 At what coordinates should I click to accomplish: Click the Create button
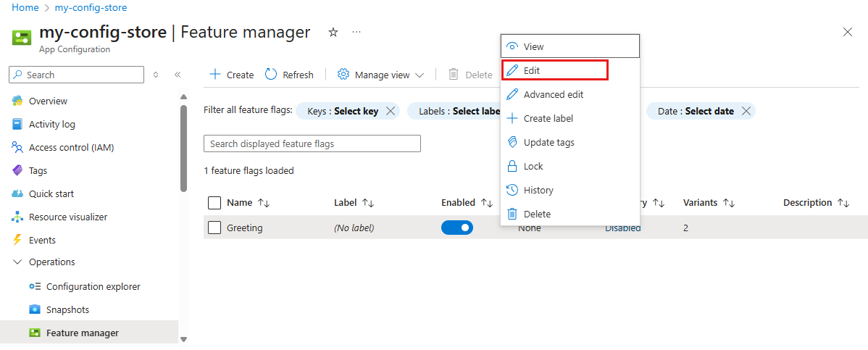click(231, 75)
